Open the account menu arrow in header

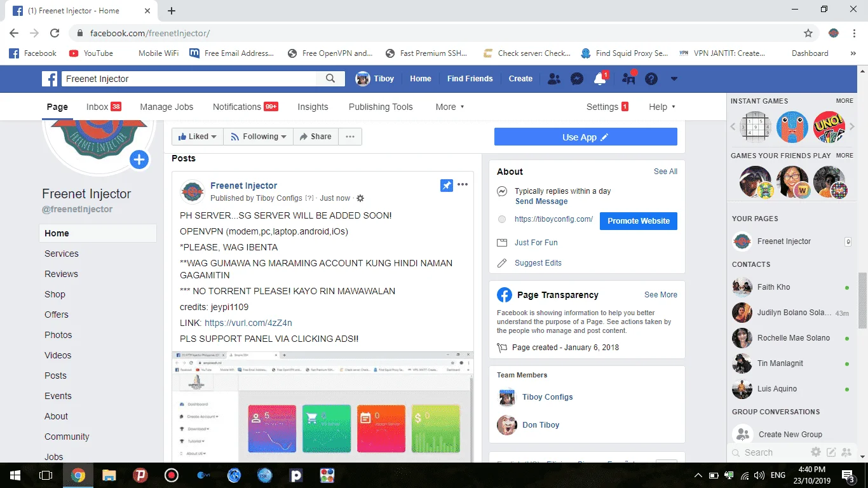(x=674, y=79)
